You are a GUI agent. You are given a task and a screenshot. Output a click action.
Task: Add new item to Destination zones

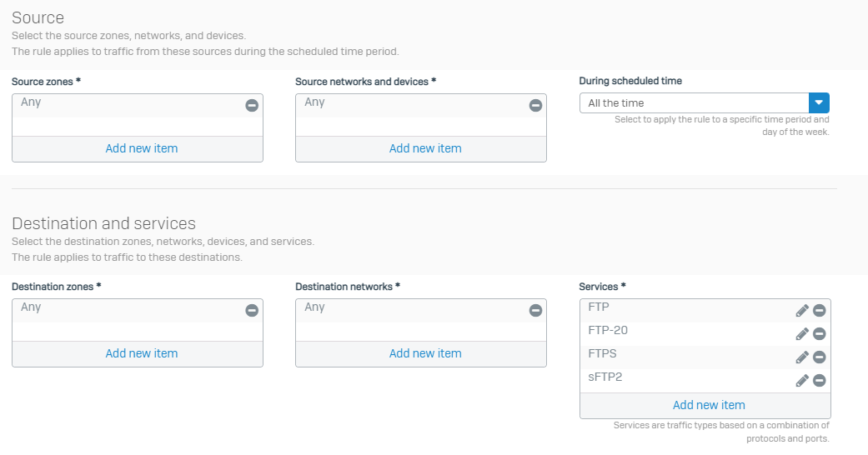tap(142, 353)
